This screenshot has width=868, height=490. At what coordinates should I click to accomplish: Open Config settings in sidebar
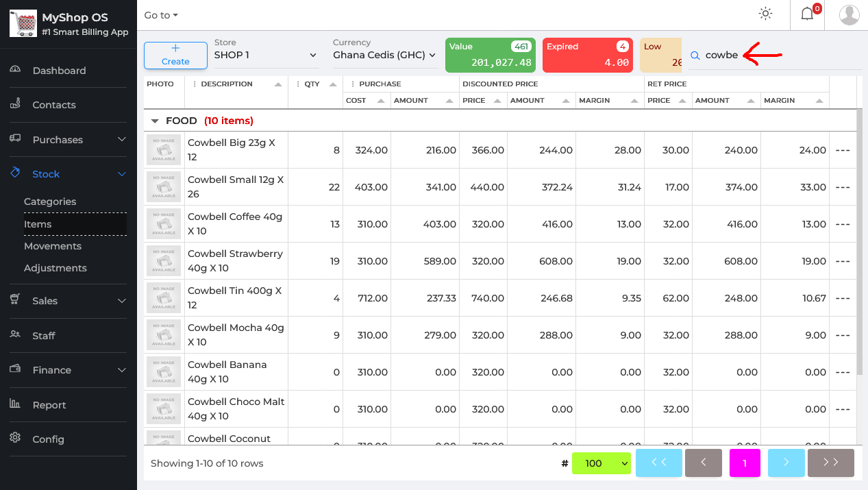coord(48,439)
